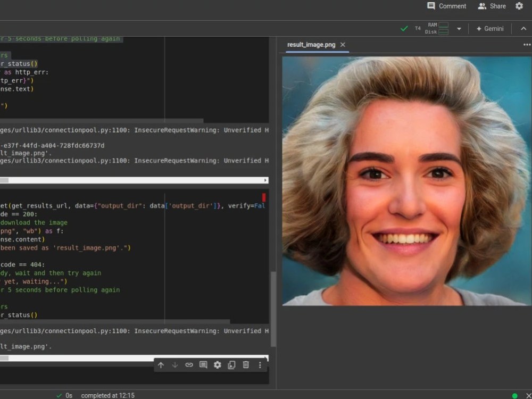Open more cell actions menu
The image size is (532, 399).
[x=260, y=365]
